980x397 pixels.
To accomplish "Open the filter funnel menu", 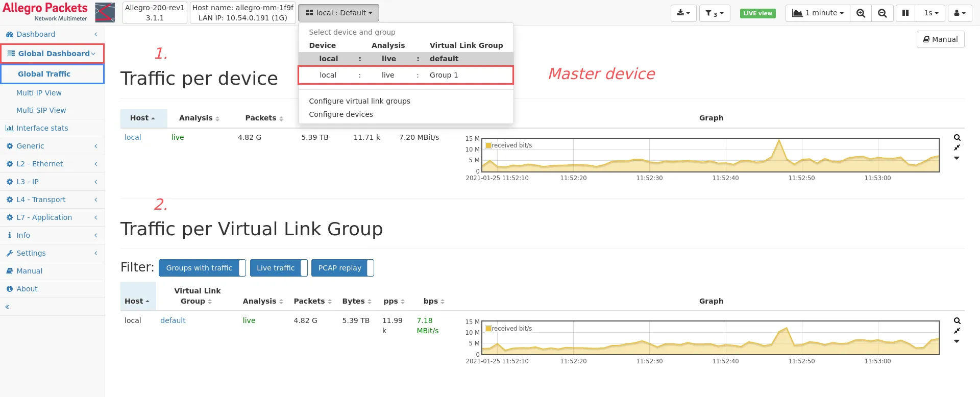I will click(714, 13).
